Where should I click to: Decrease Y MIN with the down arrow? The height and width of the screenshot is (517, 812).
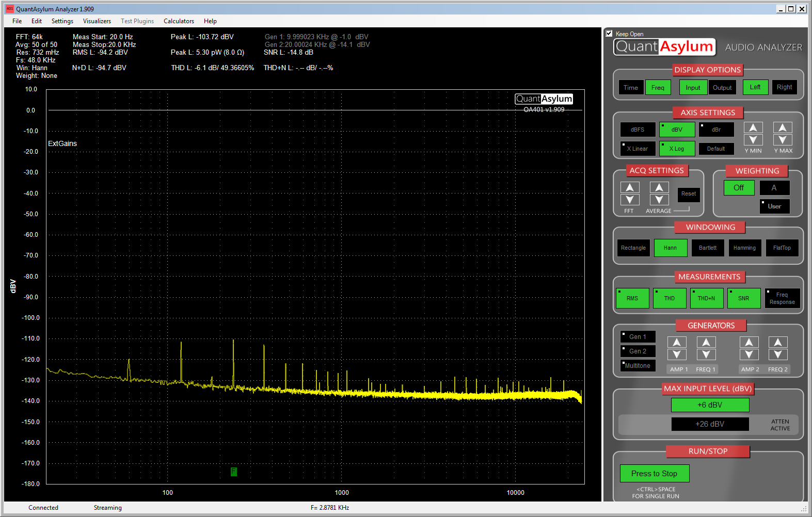click(753, 140)
